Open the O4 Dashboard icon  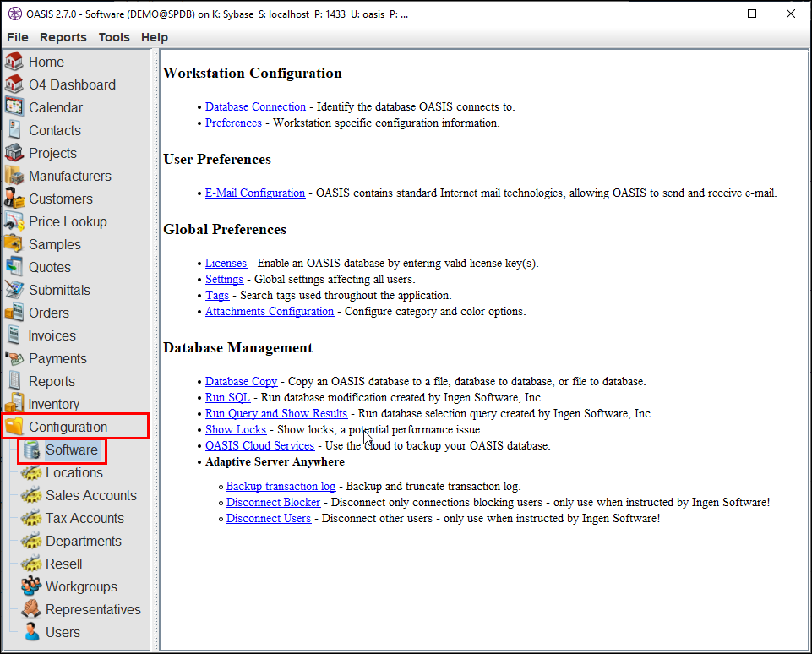[14, 84]
